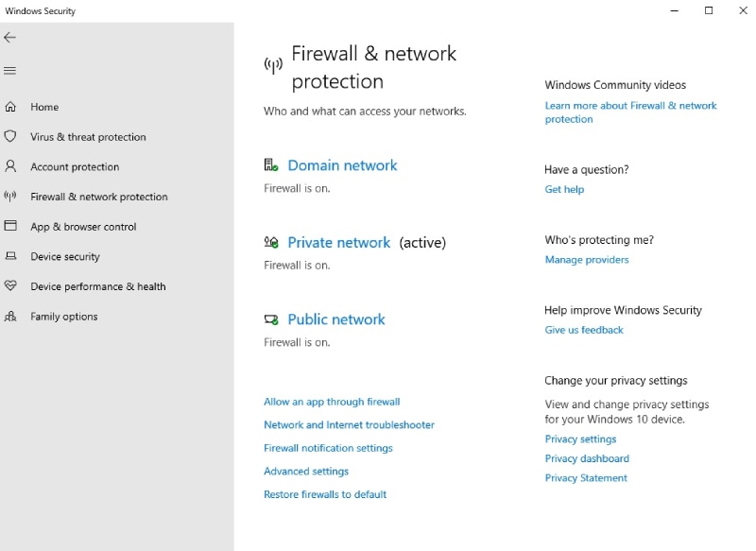Open Advanced settings link

[x=306, y=472]
